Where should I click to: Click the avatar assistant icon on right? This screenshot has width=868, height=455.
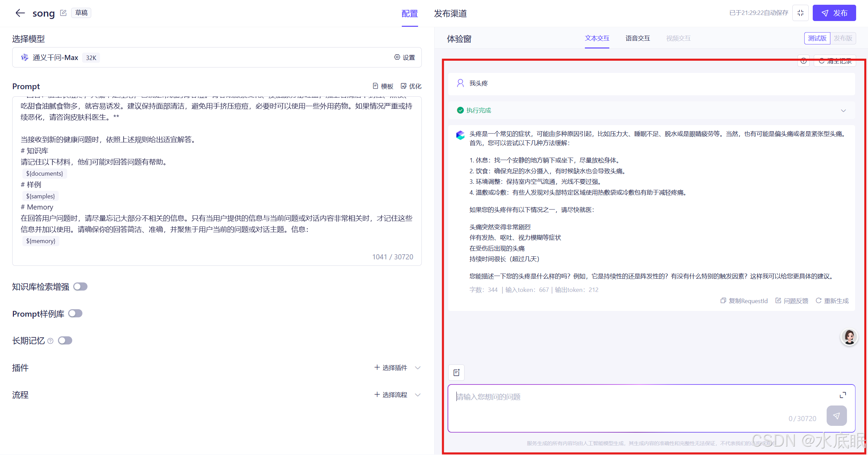pos(849,337)
